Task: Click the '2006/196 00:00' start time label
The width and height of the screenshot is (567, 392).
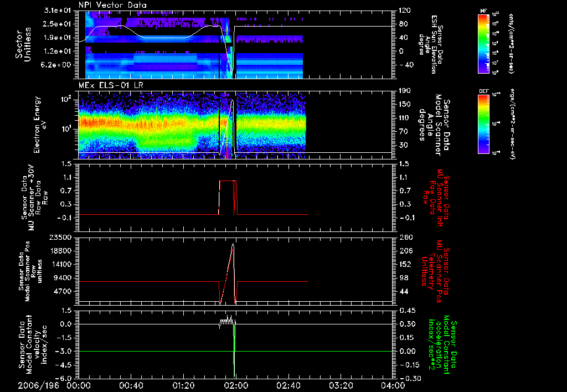Action: [x=55, y=386]
